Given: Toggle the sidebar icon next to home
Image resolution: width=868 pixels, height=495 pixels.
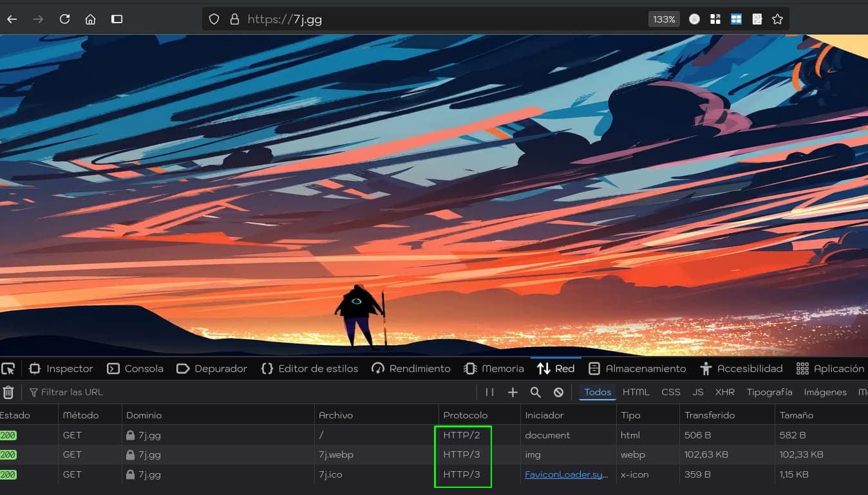Looking at the screenshot, I should coord(117,19).
